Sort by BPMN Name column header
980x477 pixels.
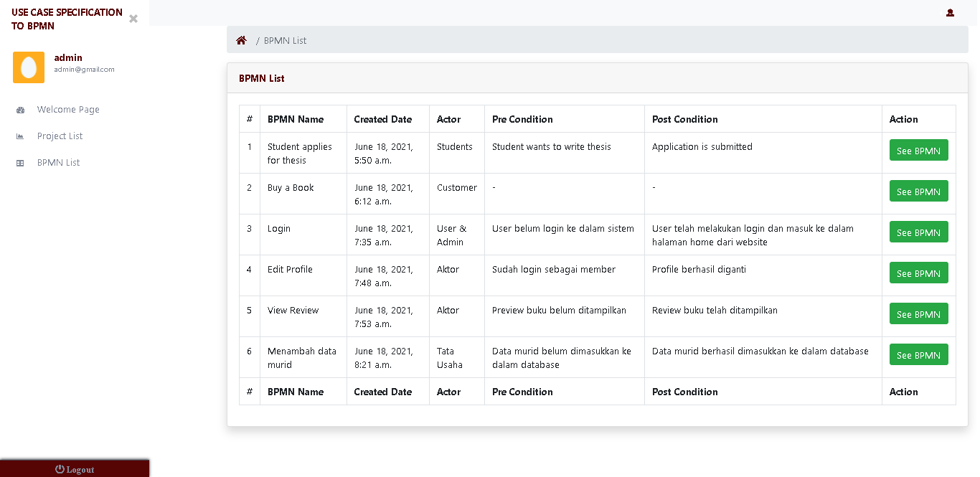pos(296,119)
